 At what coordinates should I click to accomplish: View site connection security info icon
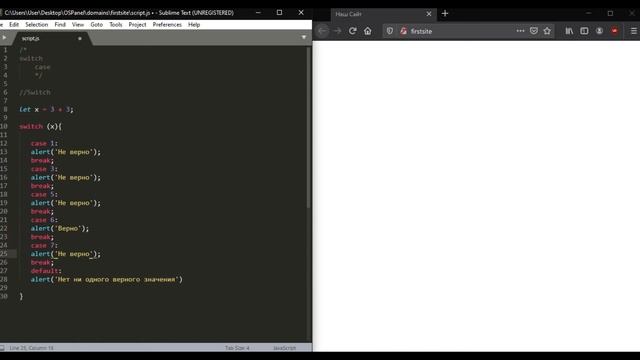click(x=403, y=31)
